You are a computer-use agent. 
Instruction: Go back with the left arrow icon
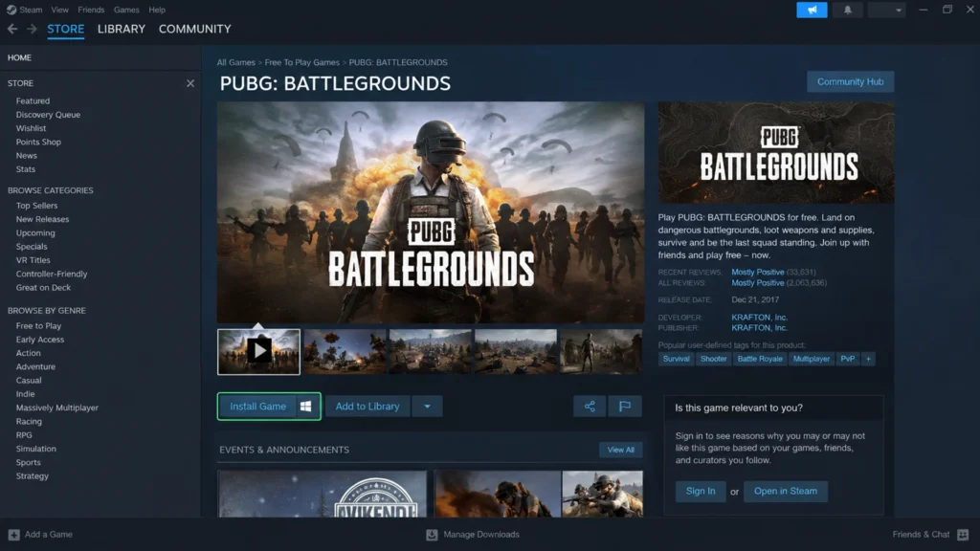[x=12, y=29]
